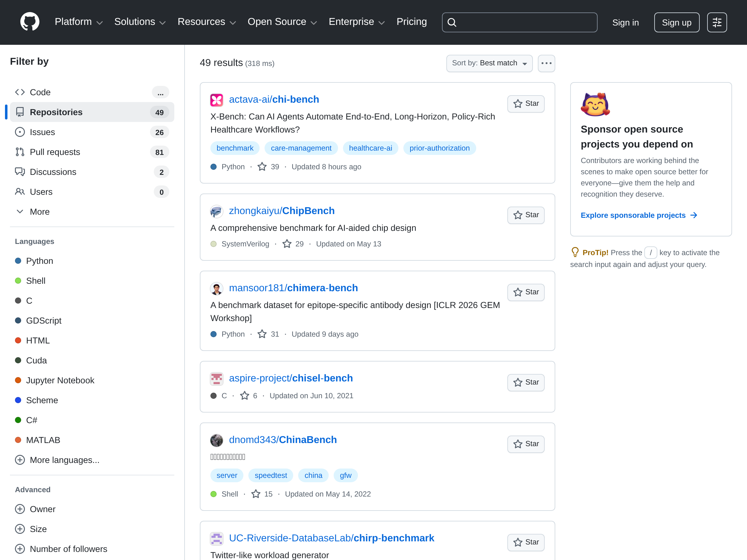Click the UC-Riverside-DatabaseLab avatar icon
This screenshot has height=560, width=747.
pos(216,539)
